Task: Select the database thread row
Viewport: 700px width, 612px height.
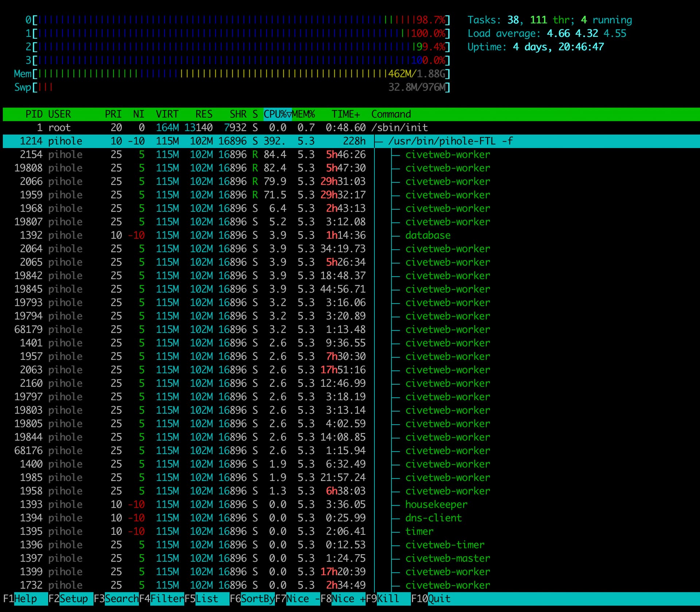Action: tap(428, 235)
